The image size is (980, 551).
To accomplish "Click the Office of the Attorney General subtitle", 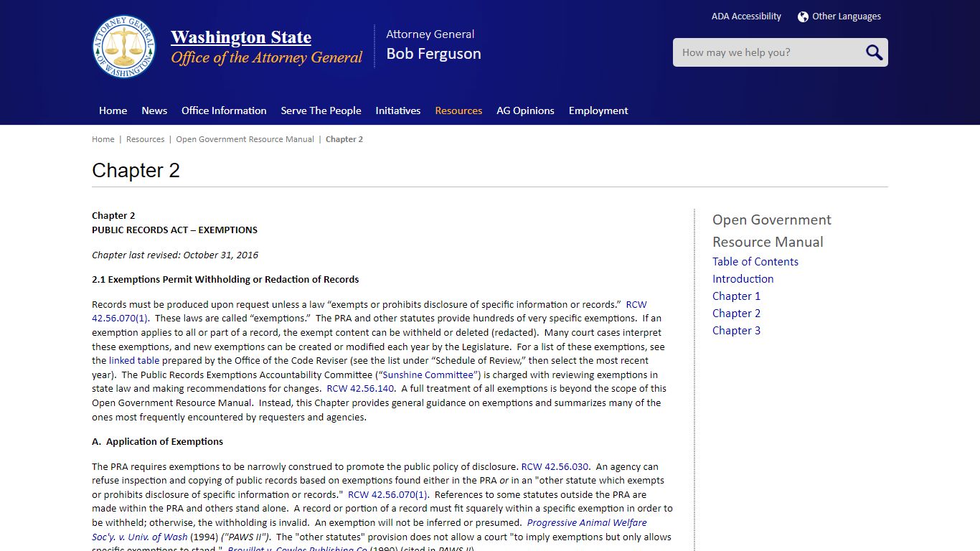I will [266, 57].
